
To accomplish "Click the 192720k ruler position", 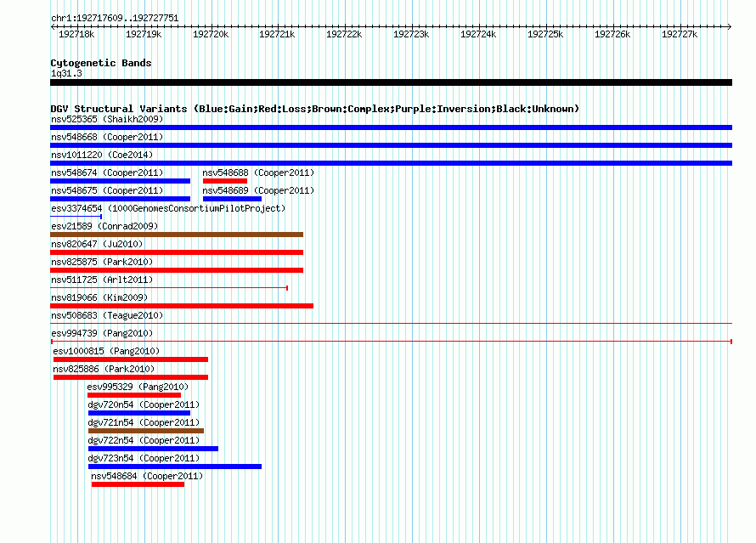I will point(211,34).
